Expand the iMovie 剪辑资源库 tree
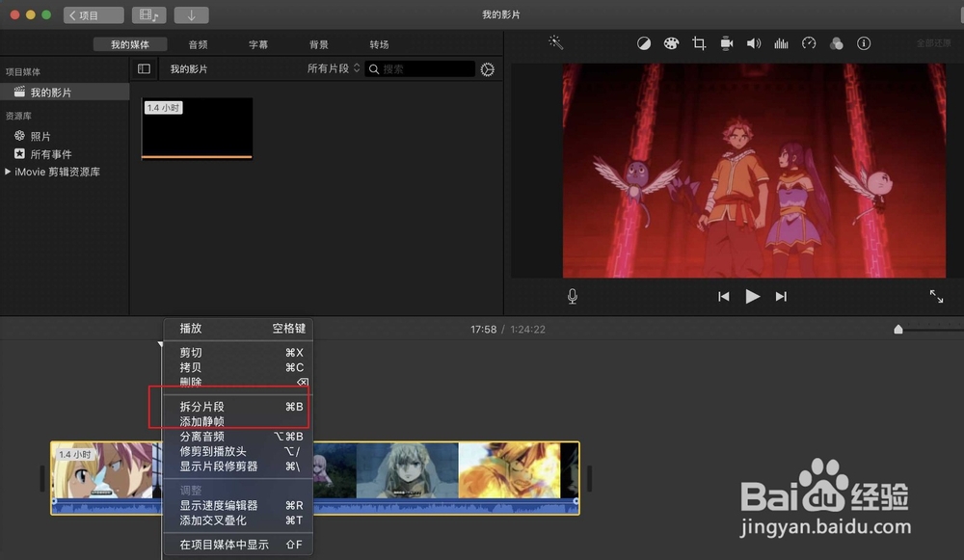The width and height of the screenshot is (964, 560). (x=8, y=172)
